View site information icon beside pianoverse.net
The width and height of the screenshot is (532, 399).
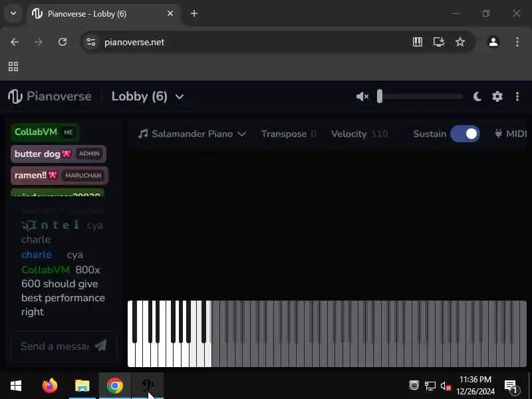pyautogui.click(x=91, y=42)
